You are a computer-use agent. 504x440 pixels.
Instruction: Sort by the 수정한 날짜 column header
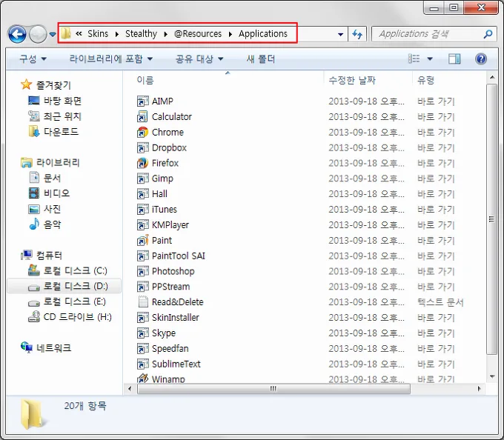[352, 80]
